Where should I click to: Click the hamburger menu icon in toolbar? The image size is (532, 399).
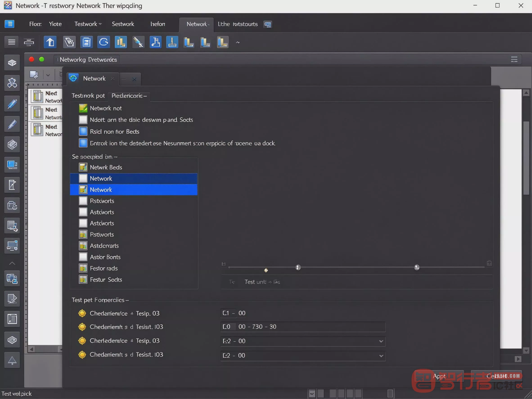coord(11,42)
